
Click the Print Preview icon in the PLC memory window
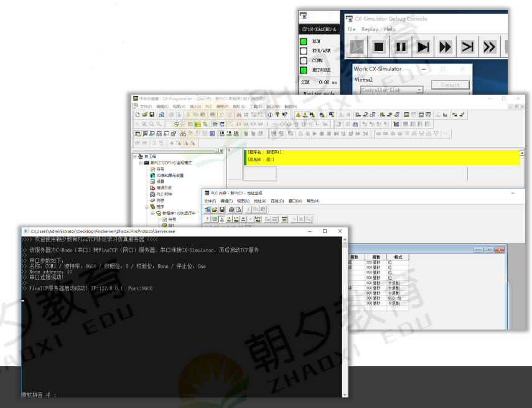238,209
